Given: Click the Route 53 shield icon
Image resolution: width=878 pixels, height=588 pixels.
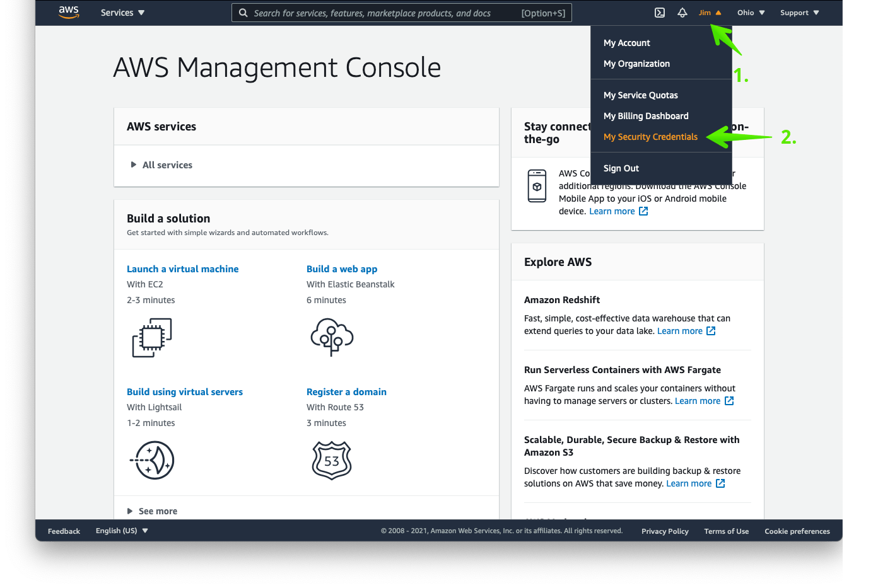Looking at the screenshot, I should [x=332, y=460].
